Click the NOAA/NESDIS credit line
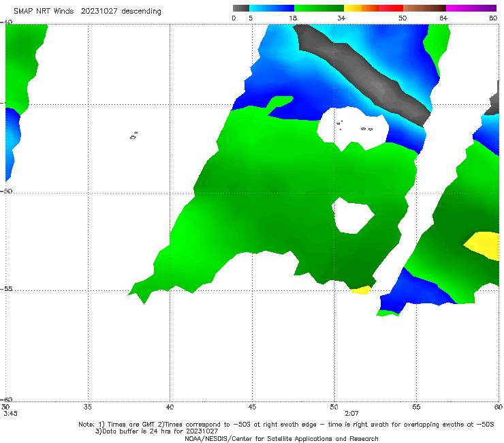The height and width of the screenshot is (443, 504). (281, 439)
